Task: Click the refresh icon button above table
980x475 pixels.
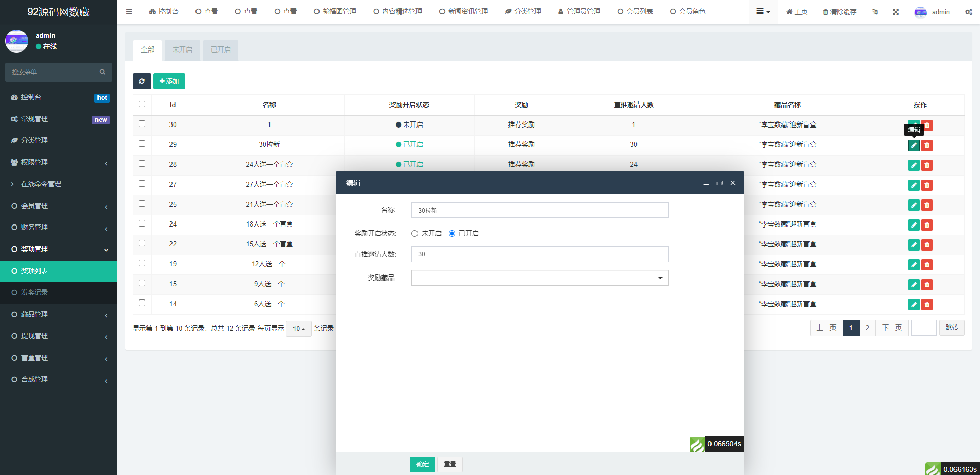Action: click(142, 81)
